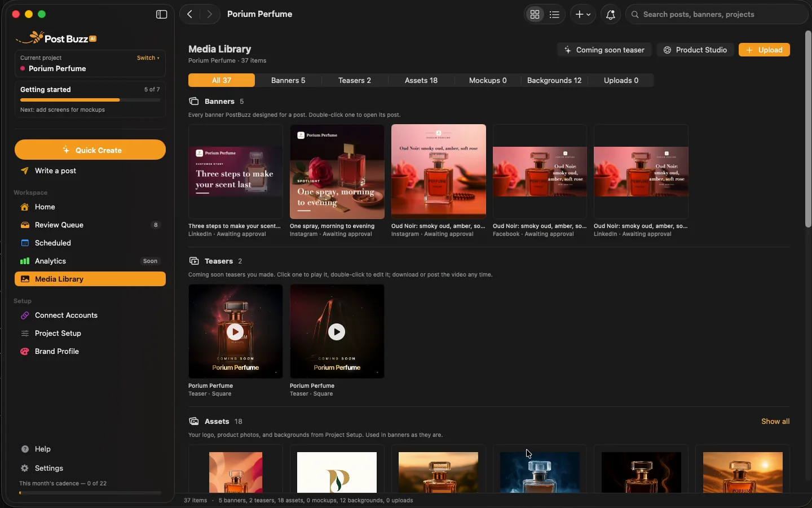Switch to list view icon

pos(555,15)
